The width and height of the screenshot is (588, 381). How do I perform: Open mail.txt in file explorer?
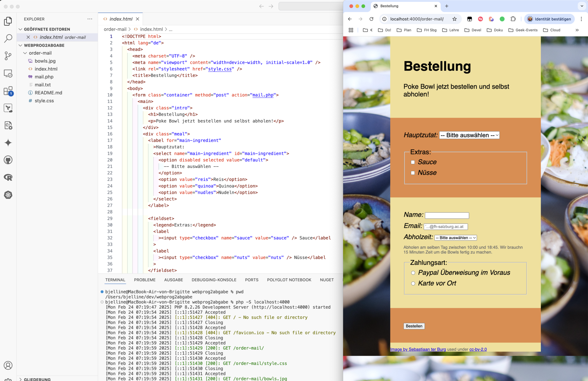click(x=43, y=85)
